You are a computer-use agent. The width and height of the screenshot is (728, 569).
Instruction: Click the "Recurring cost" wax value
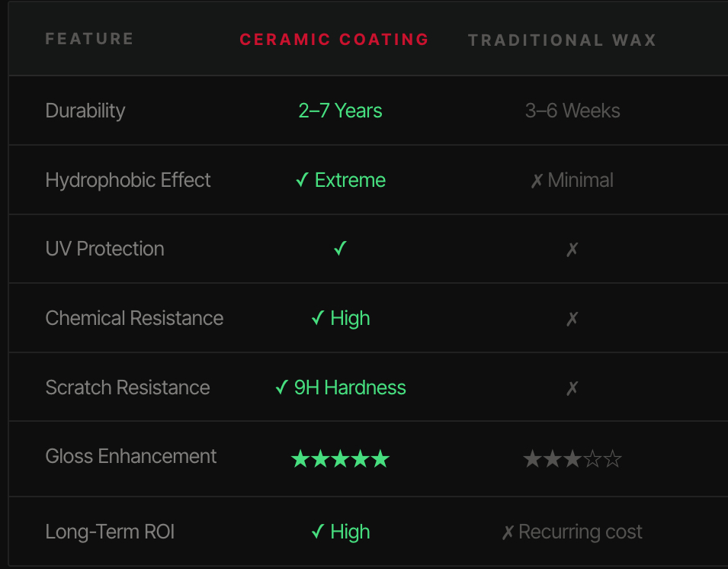580,532
